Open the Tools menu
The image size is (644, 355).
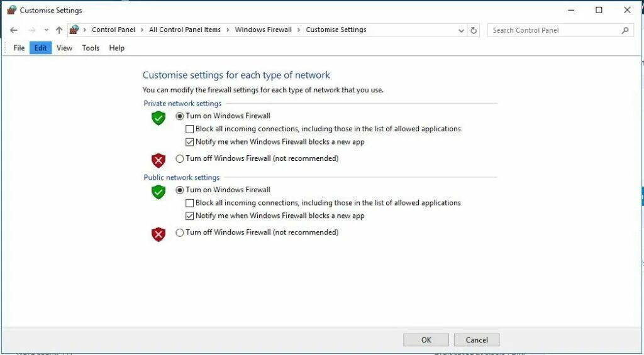click(x=91, y=48)
